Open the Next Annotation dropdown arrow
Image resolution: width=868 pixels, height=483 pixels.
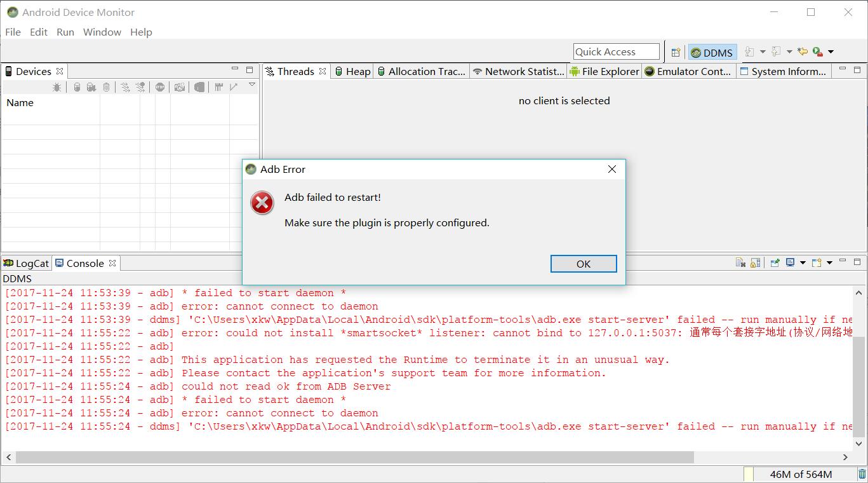point(763,52)
